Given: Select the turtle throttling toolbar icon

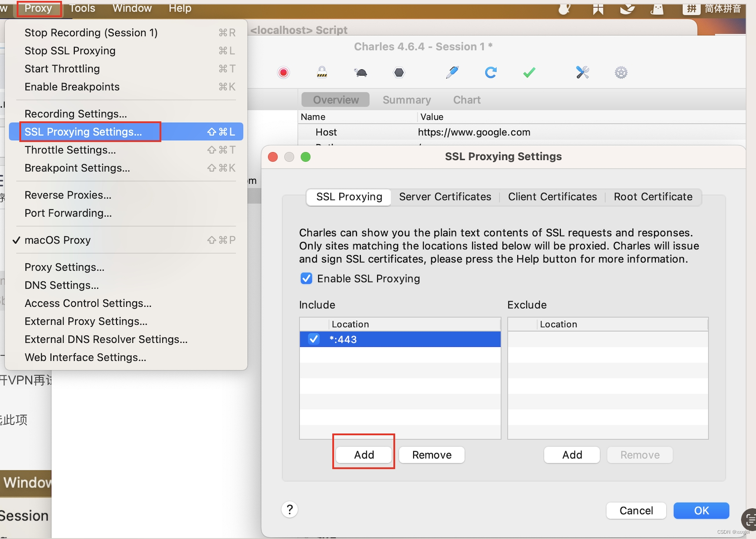Looking at the screenshot, I should (361, 72).
